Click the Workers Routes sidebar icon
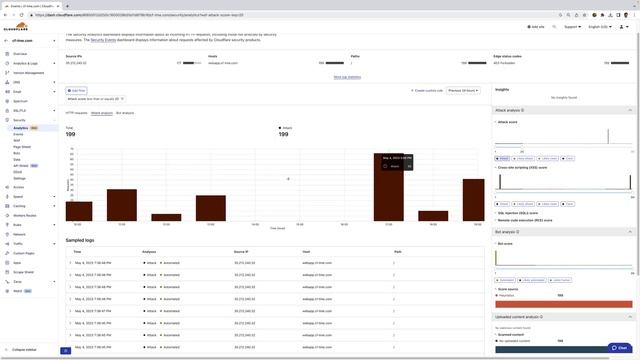The width and height of the screenshot is (640, 360). pos(7,215)
